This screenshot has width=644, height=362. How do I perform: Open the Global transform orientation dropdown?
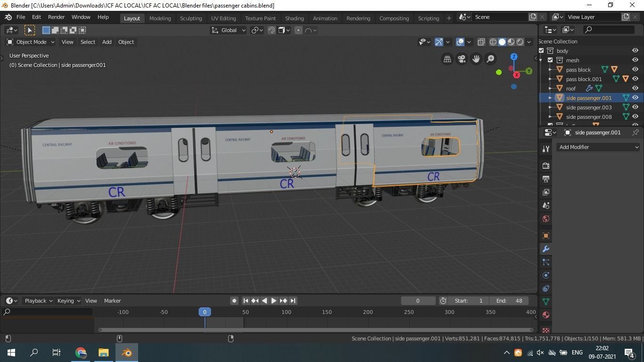coord(229,30)
